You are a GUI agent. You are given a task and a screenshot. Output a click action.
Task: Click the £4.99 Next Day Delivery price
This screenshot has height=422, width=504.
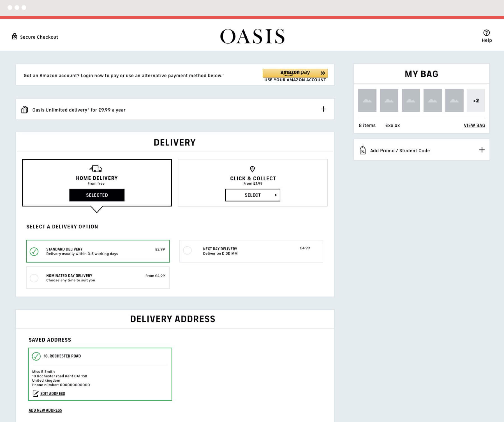coord(305,248)
